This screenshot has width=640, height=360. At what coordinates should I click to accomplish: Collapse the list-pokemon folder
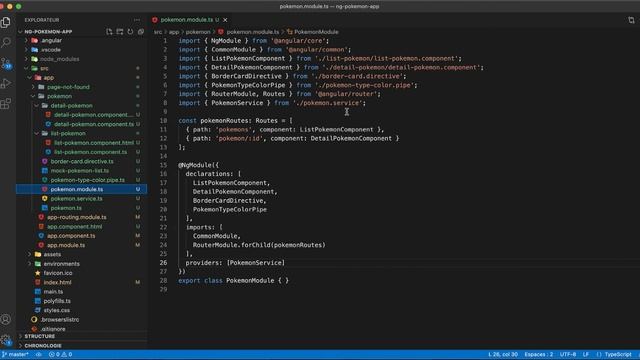coord(68,133)
